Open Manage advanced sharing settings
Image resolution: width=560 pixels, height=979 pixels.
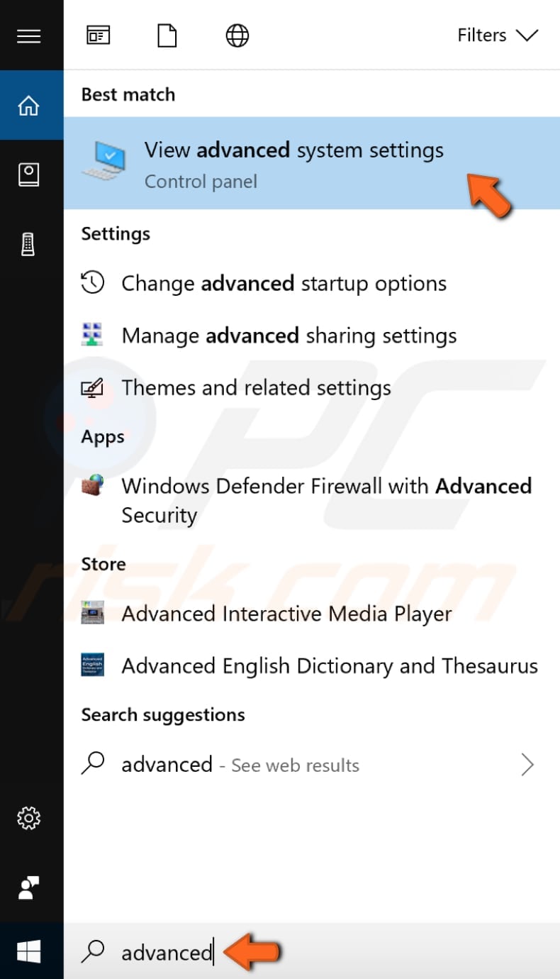click(x=289, y=336)
